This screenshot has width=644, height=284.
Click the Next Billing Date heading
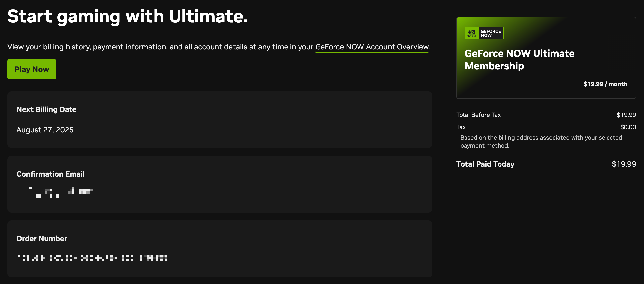(x=46, y=109)
